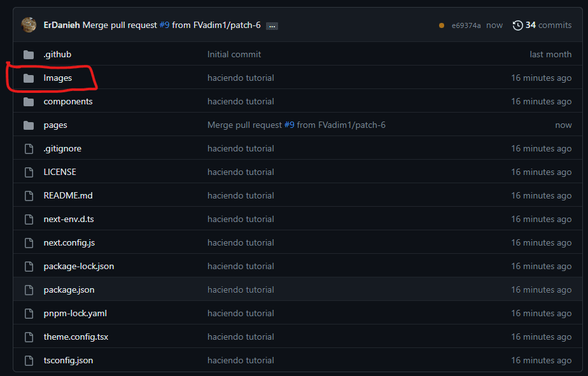Click the .github folder icon
588x376 pixels.
point(29,55)
